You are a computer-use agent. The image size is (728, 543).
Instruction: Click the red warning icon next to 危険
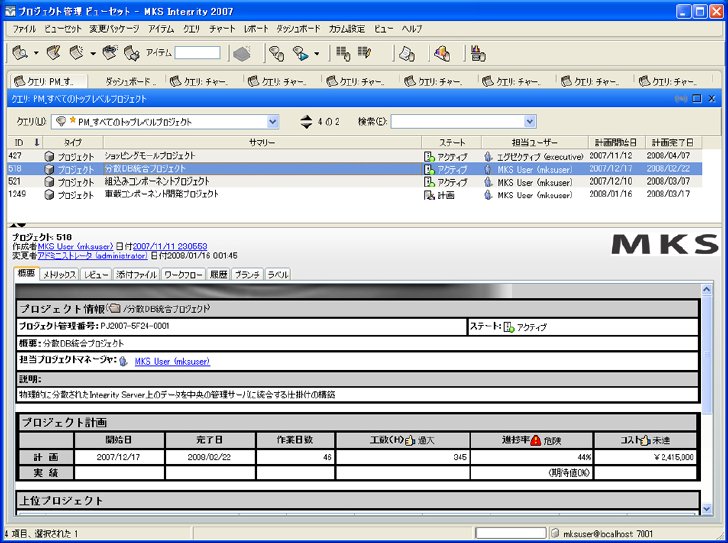(x=535, y=440)
